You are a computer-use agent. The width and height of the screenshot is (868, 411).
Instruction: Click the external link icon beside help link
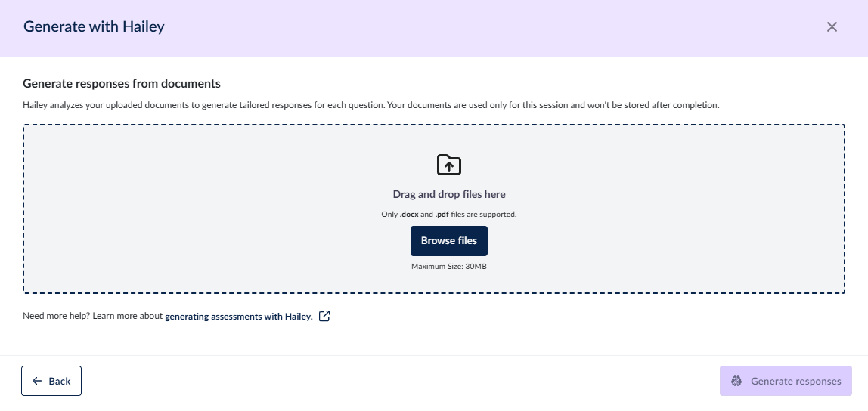tap(324, 316)
